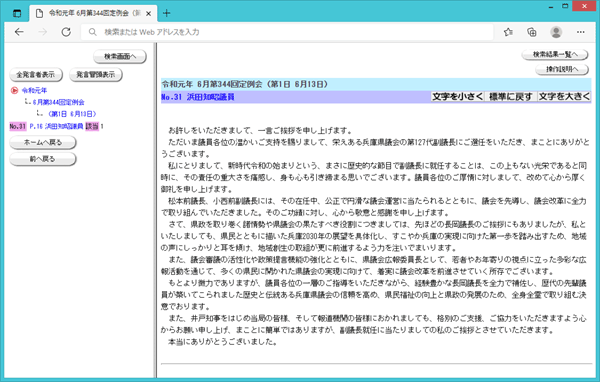
Task: Click the paragraph starting お許しをいただきまして
Action: [x=260, y=131]
